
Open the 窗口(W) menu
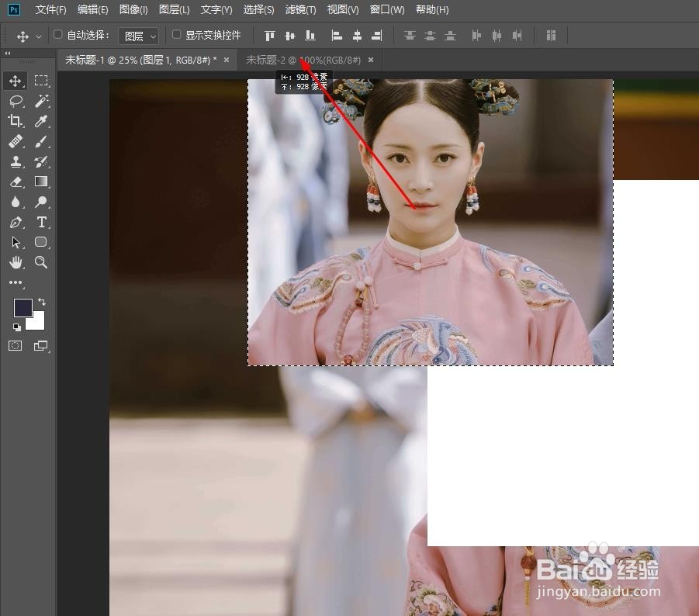(387, 10)
